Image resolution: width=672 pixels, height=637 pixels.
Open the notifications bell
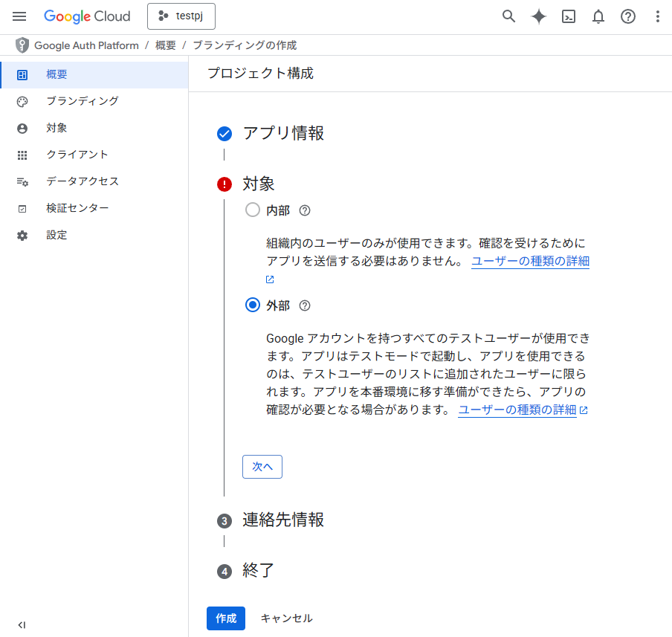[x=598, y=16]
